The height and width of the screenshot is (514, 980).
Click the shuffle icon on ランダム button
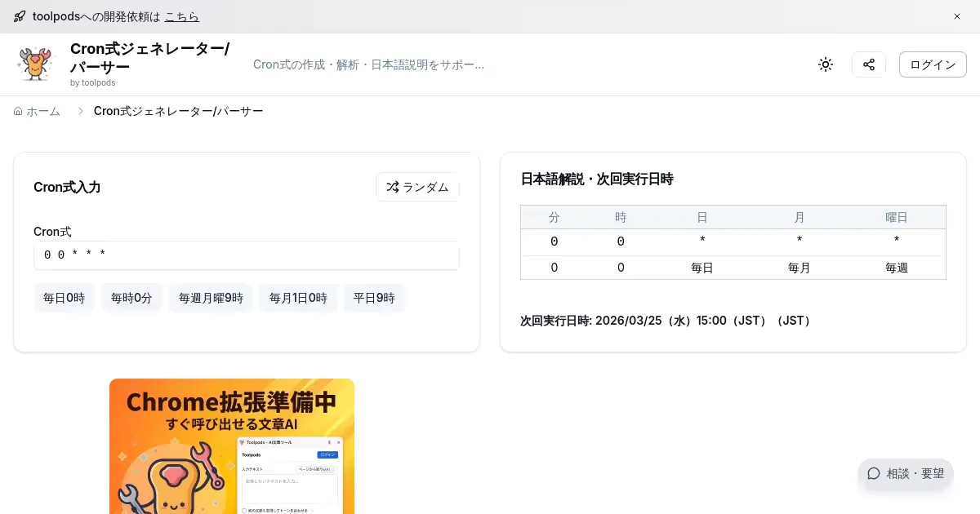click(x=392, y=187)
